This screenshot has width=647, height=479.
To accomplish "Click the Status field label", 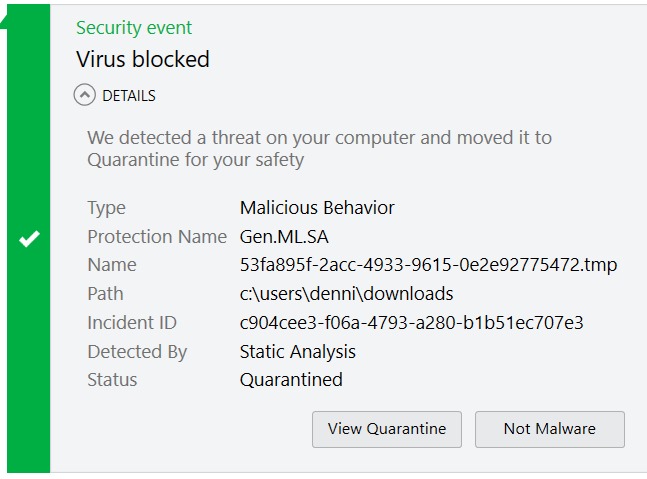I will point(112,380).
